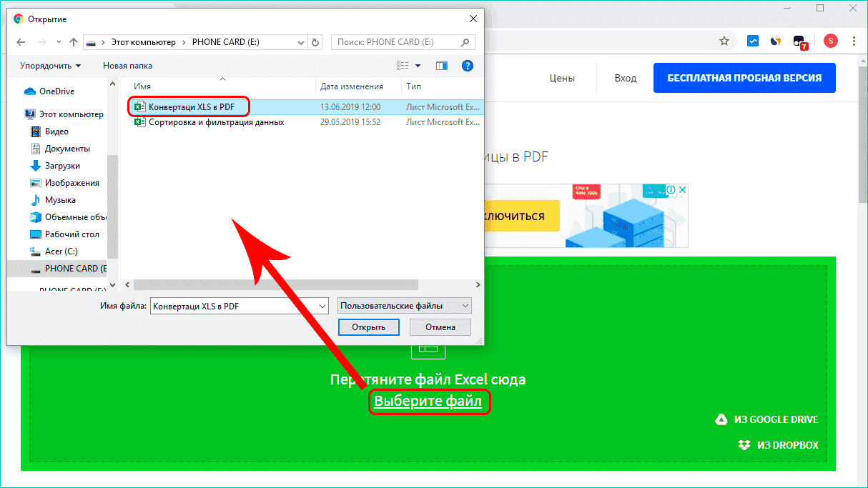The image size is (868, 488).
Task: Open Музыка folder in sidebar
Action: (x=53, y=200)
